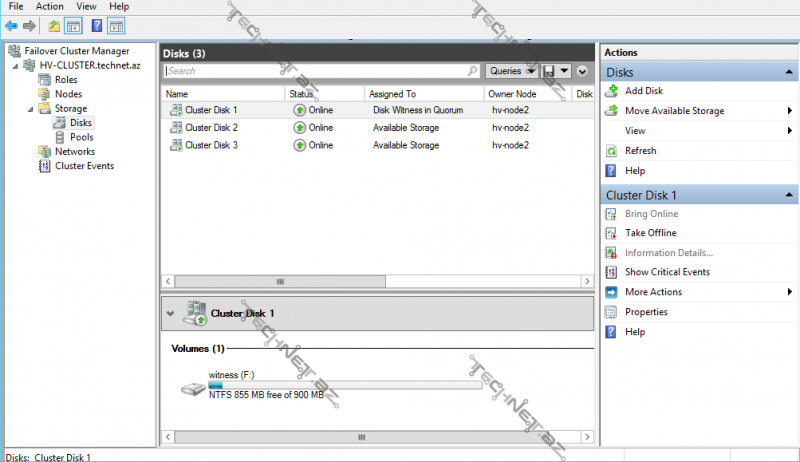Click the More Actions arrow icon
Viewport: 800px width, 462px height.
point(611,292)
